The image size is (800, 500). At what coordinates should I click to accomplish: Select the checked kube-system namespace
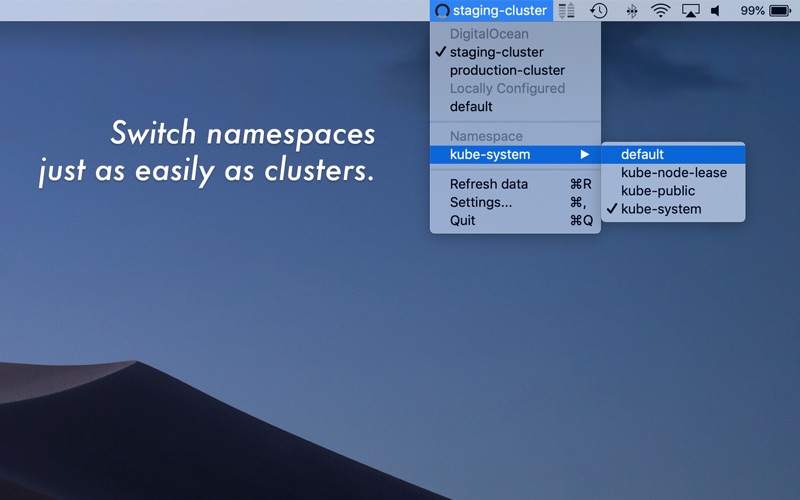(x=673, y=209)
